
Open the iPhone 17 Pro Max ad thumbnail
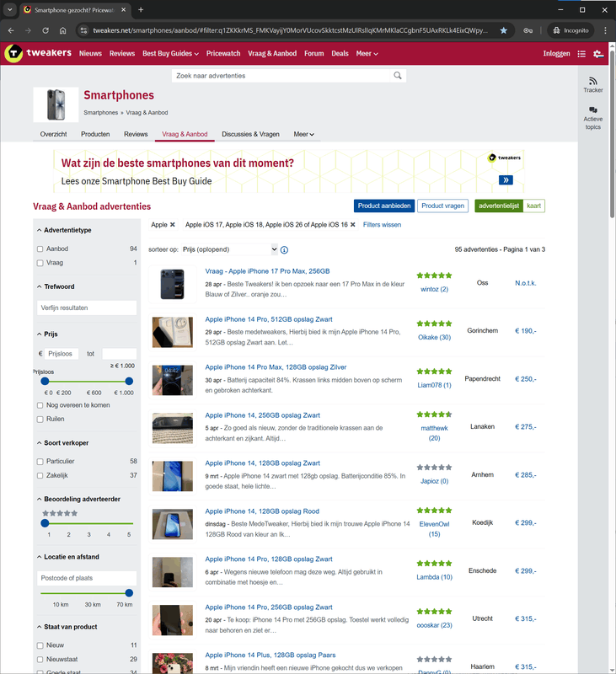pyautogui.click(x=173, y=284)
